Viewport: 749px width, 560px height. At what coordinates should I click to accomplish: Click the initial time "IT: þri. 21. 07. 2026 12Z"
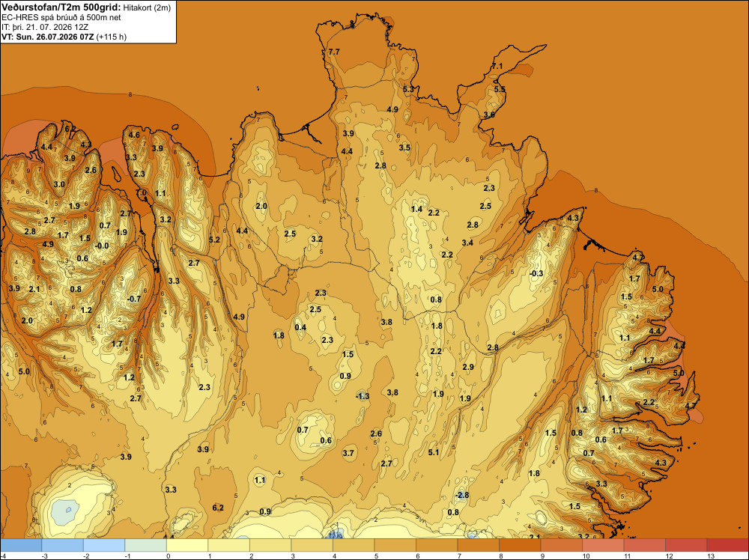(x=45, y=27)
